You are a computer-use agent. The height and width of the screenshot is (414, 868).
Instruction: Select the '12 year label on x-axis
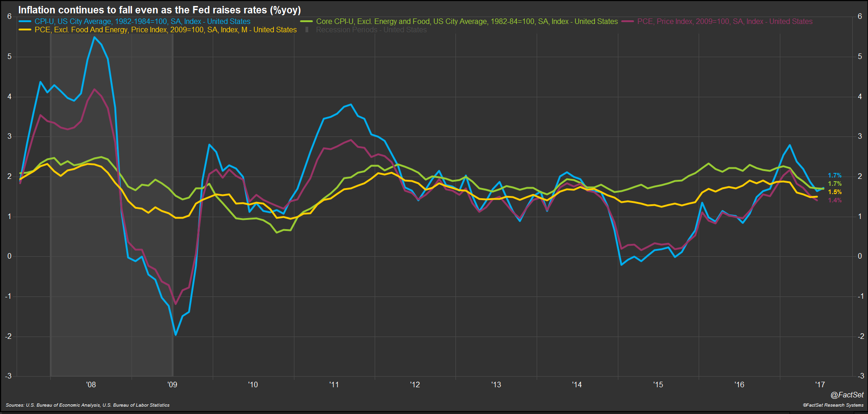pyautogui.click(x=415, y=384)
